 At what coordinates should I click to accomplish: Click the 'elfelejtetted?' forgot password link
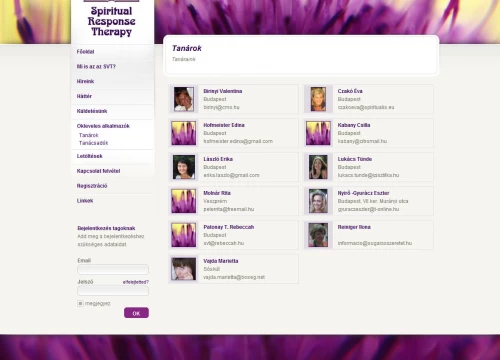[x=136, y=282]
